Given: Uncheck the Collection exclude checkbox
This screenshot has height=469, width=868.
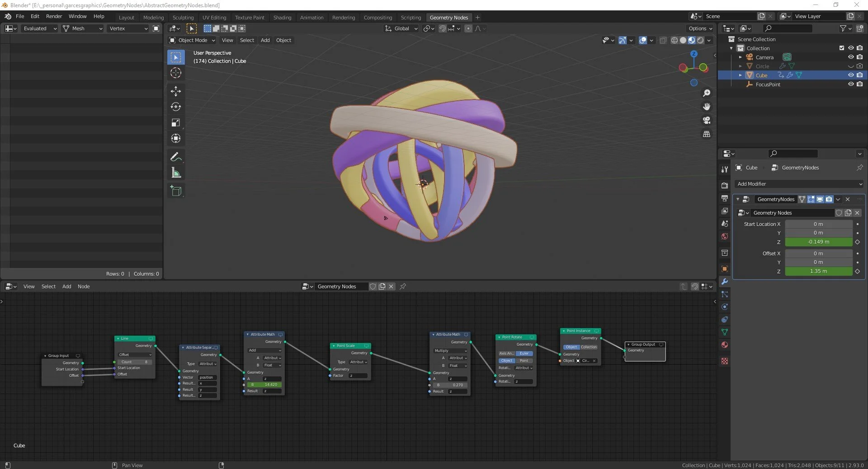Looking at the screenshot, I should pyautogui.click(x=841, y=48).
